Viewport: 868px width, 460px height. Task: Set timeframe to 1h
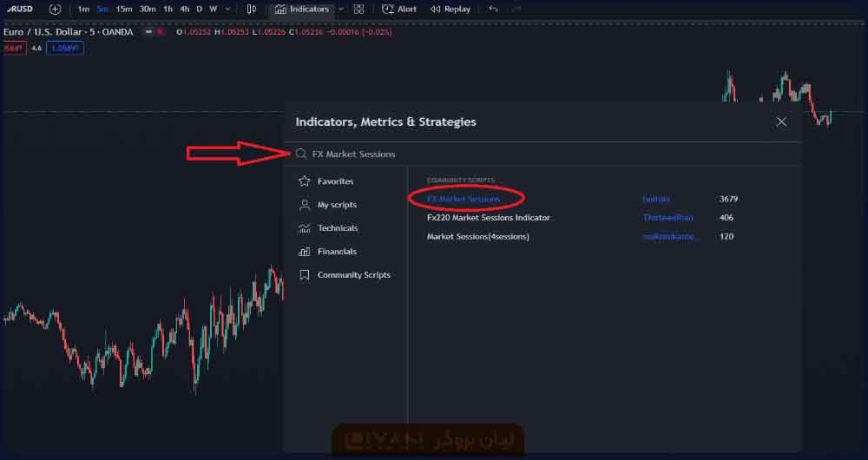168,9
